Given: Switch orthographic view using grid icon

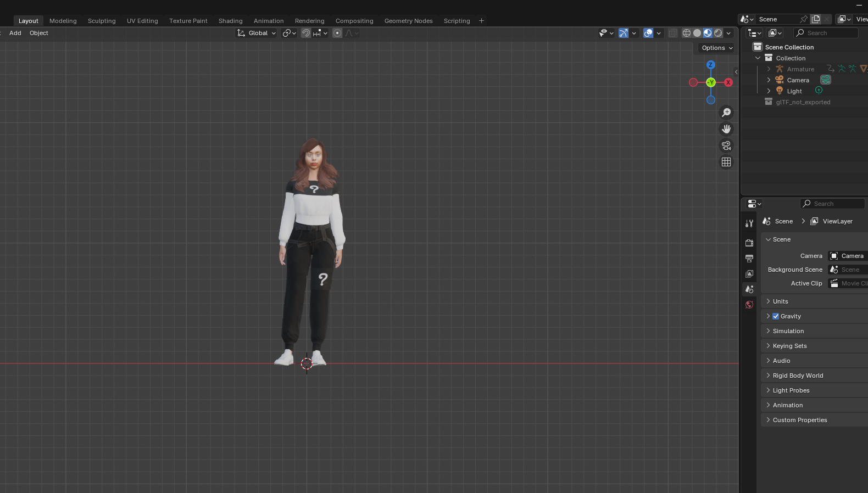Looking at the screenshot, I should coord(726,162).
